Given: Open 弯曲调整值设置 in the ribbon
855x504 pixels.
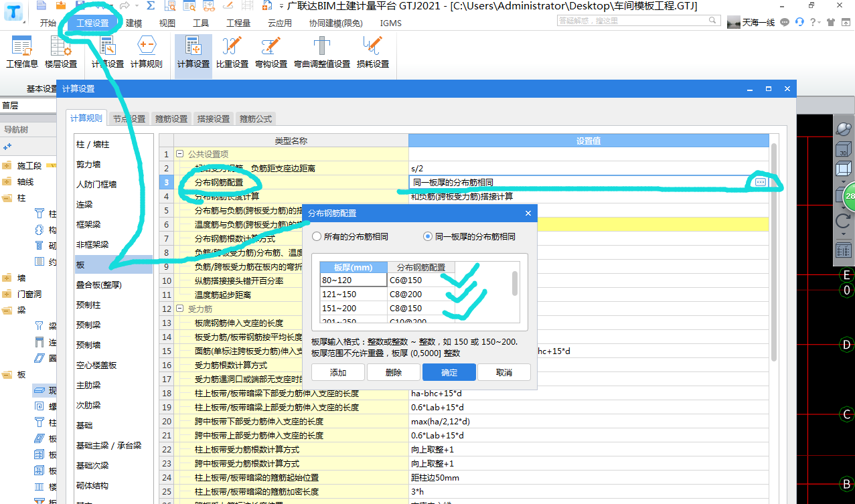Looking at the screenshot, I should tap(322, 53).
